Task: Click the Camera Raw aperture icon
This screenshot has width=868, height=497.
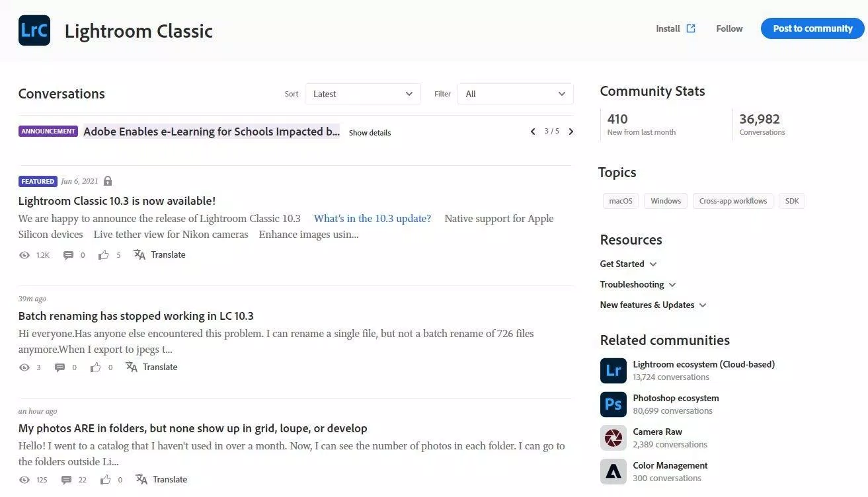Action: coord(613,438)
